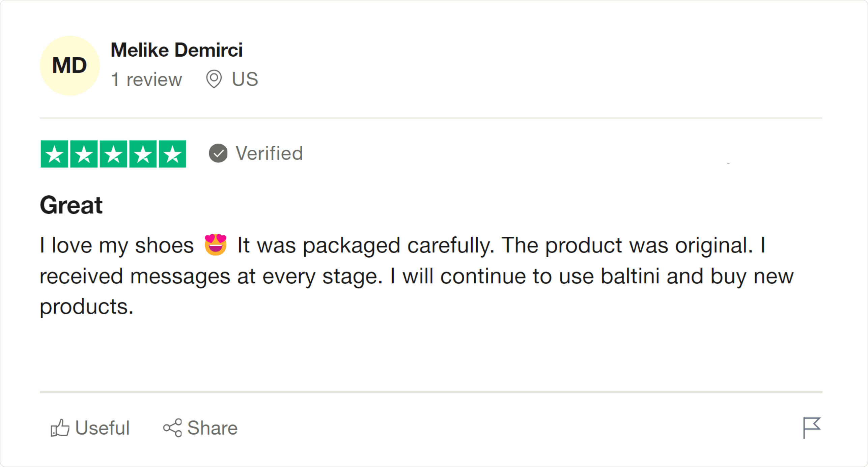Click the first green rating star
Viewport: 868px width, 467px height.
tap(54, 154)
